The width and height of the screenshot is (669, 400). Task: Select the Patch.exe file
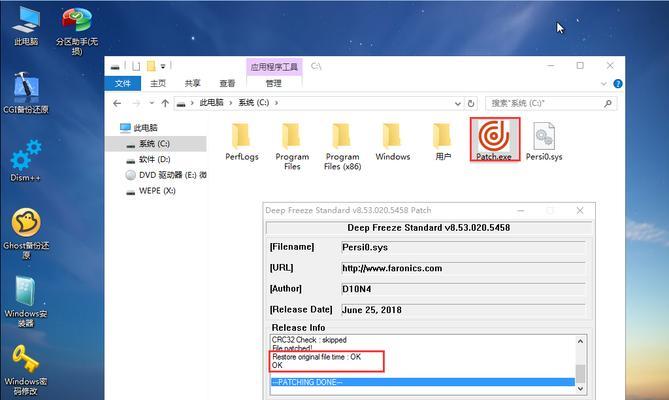494,139
